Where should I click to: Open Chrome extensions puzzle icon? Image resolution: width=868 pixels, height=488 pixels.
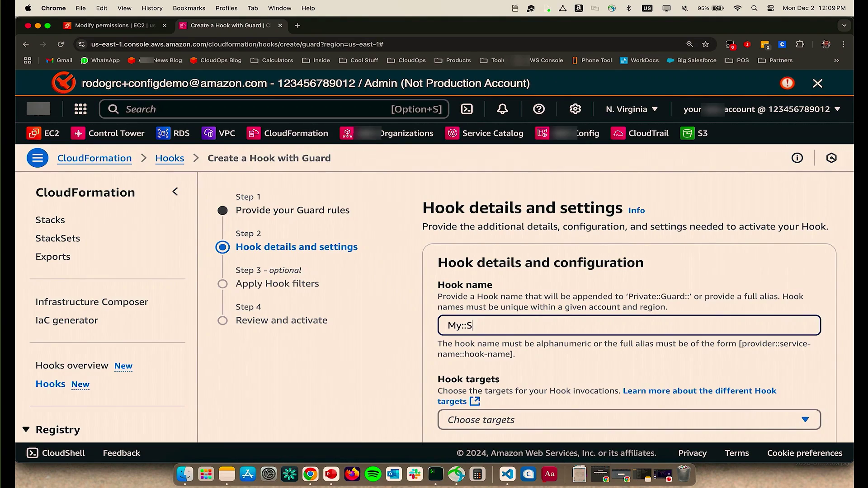coord(800,44)
